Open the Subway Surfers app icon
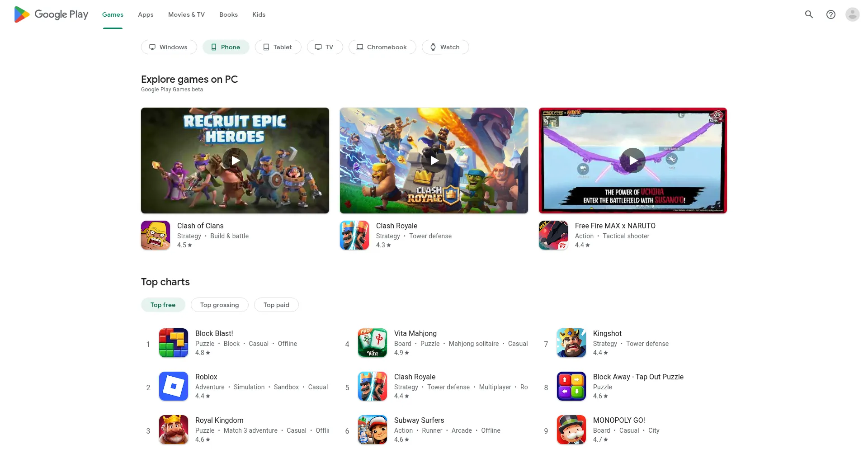The height and width of the screenshot is (449, 868). coord(373,430)
